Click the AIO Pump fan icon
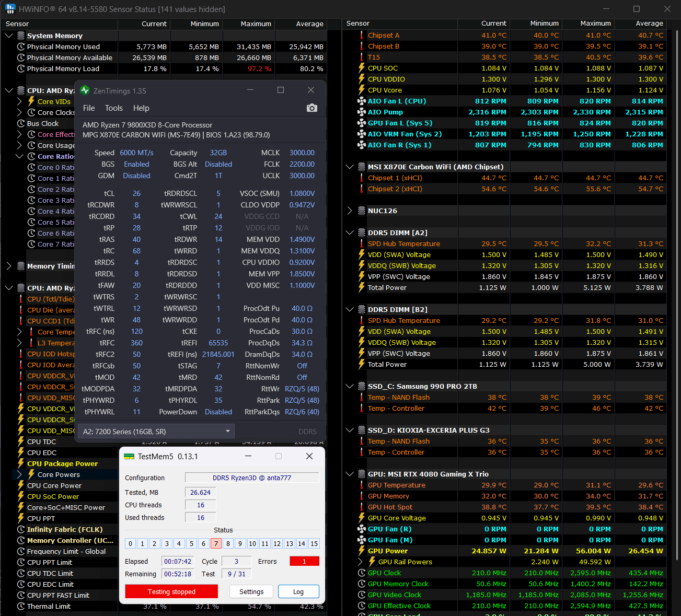The width and height of the screenshot is (681, 616). tap(361, 112)
